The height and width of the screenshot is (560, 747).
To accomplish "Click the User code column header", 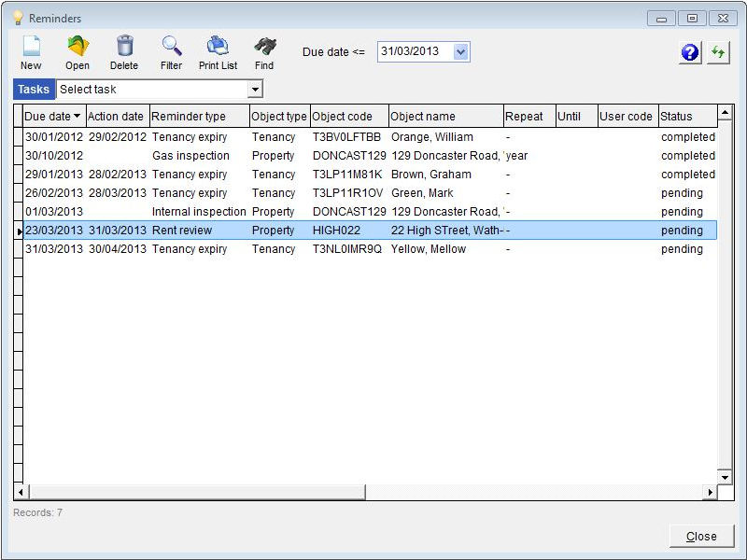I will (x=628, y=116).
